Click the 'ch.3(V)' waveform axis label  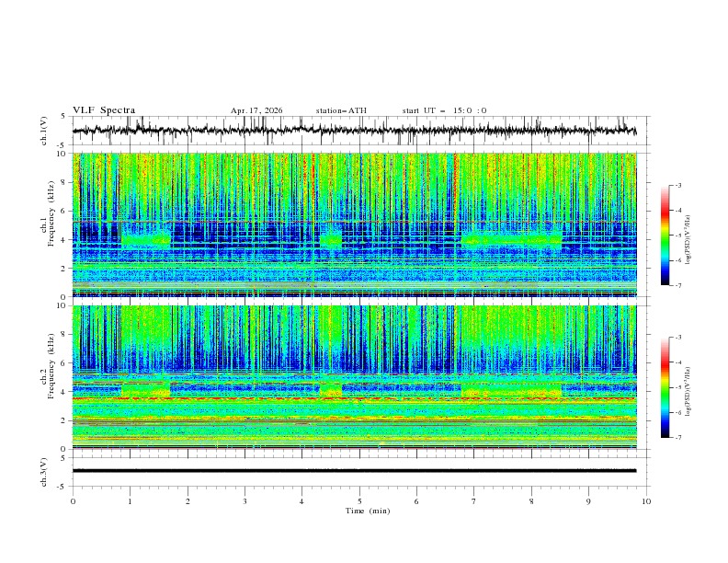(44, 472)
